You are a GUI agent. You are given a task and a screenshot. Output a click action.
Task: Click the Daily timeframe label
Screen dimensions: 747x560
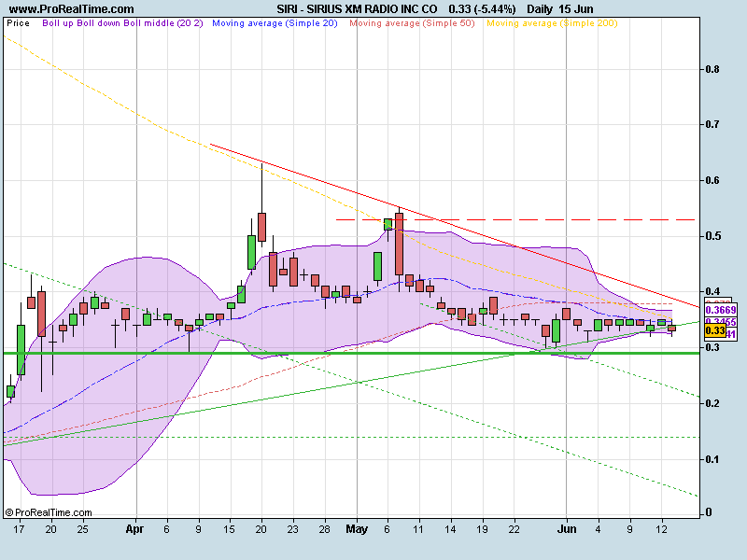[540, 9]
